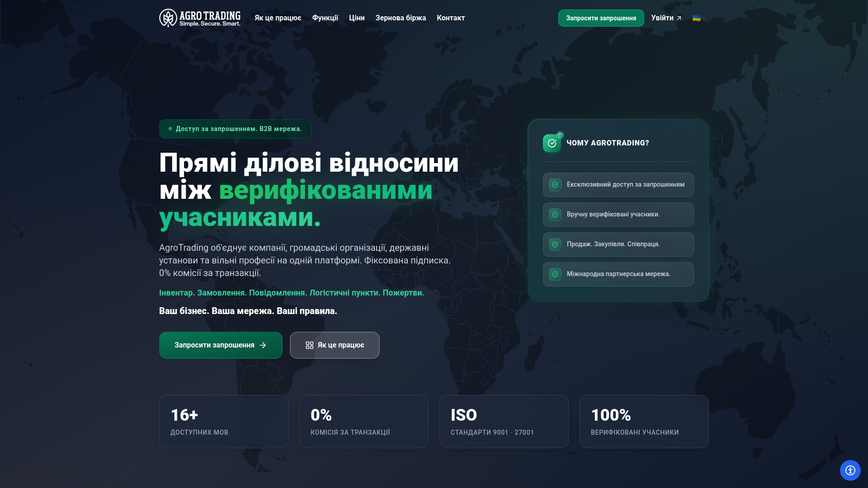Select the Міжнародна партнерська мережа item
This screenshot has height=488, width=868.
[x=618, y=274]
